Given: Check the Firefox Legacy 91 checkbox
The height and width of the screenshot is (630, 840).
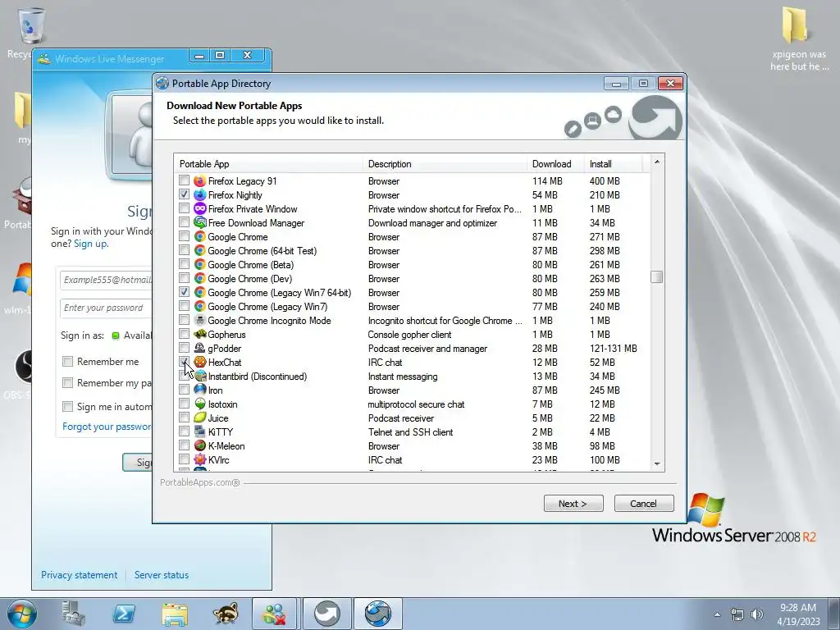Looking at the screenshot, I should [x=185, y=180].
